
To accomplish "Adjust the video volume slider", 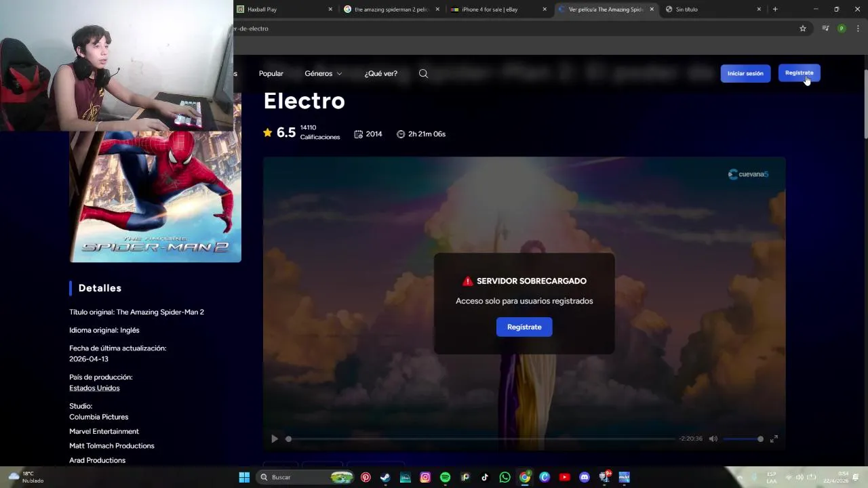I will click(743, 439).
